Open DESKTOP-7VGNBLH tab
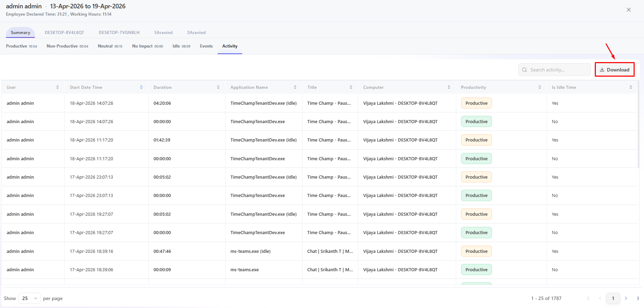644x308 pixels. point(119,33)
